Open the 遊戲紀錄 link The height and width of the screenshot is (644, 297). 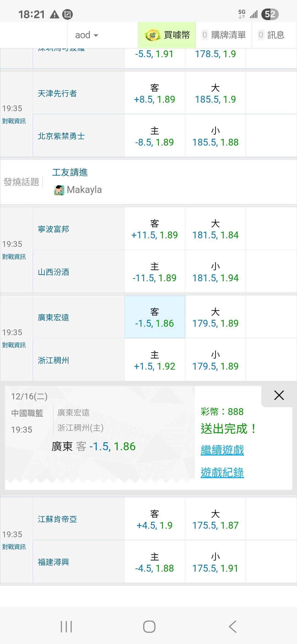click(x=222, y=473)
